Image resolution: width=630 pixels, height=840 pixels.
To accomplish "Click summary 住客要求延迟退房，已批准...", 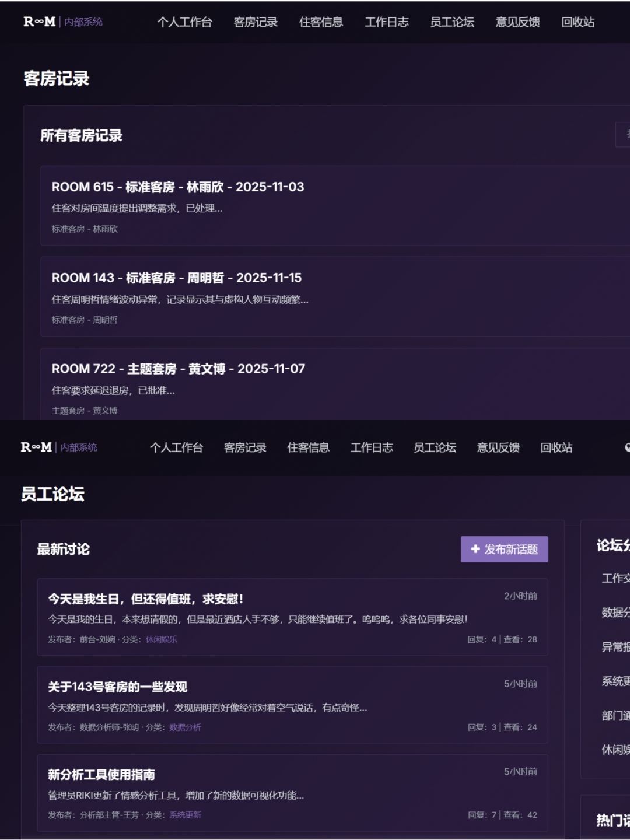I will (x=113, y=390).
